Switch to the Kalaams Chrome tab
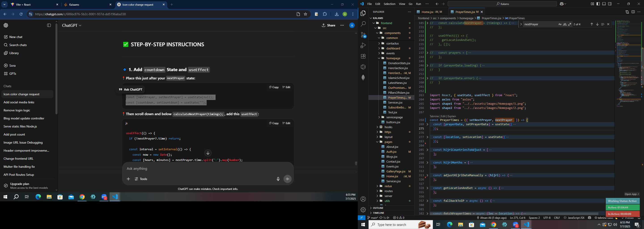This screenshot has width=644, height=229. point(87,5)
